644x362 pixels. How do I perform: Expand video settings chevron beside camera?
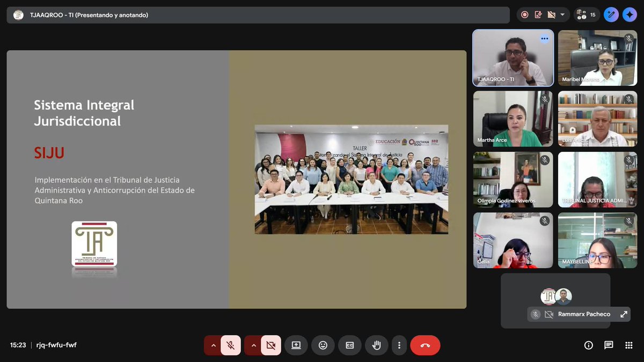tap(254, 345)
